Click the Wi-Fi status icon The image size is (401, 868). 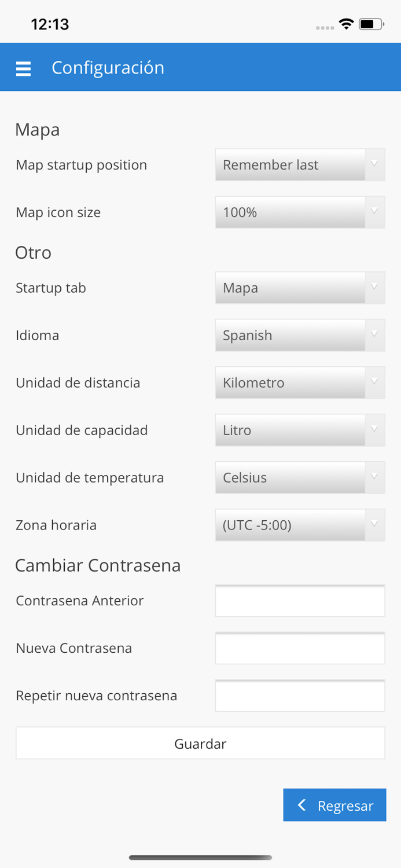346,24
